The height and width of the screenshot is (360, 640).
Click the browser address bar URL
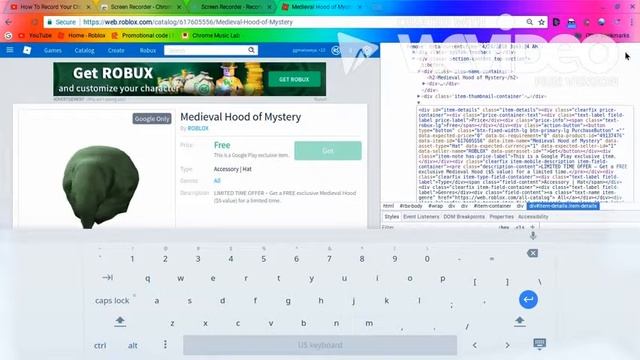click(188, 22)
